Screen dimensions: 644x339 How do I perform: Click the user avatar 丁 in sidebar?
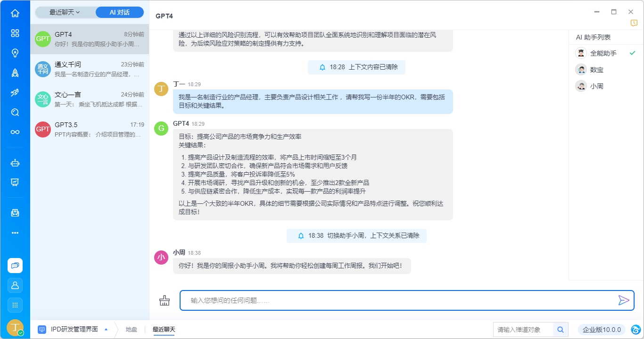(15, 328)
